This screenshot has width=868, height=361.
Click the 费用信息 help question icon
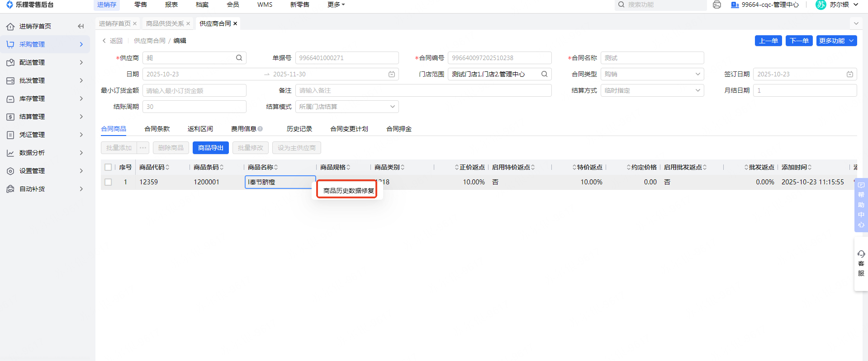(x=260, y=129)
